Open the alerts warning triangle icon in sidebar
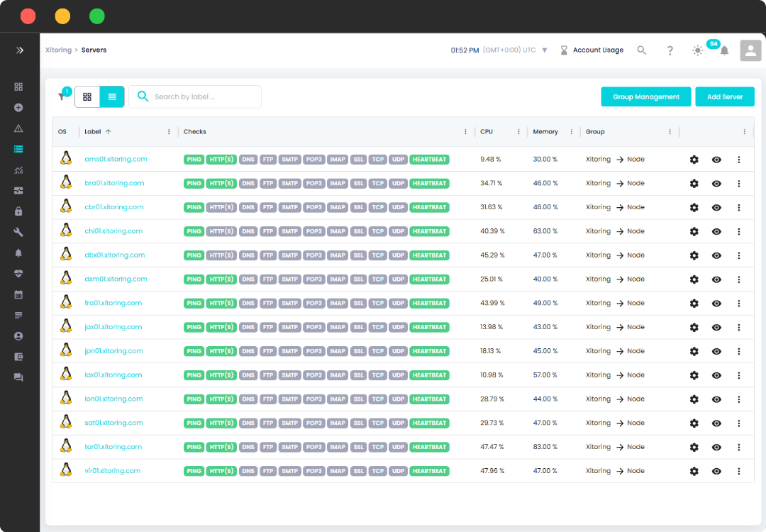This screenshot has width=766, height=532. (18, 128)
